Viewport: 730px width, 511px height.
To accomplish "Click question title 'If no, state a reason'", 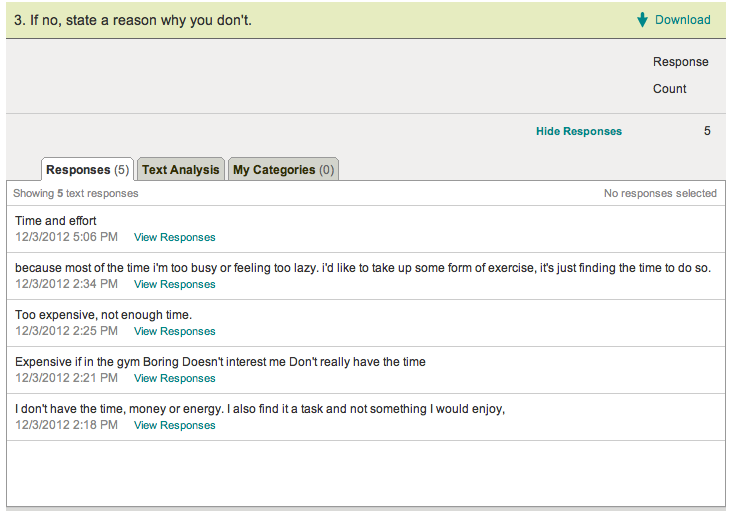I will (133, 20).
